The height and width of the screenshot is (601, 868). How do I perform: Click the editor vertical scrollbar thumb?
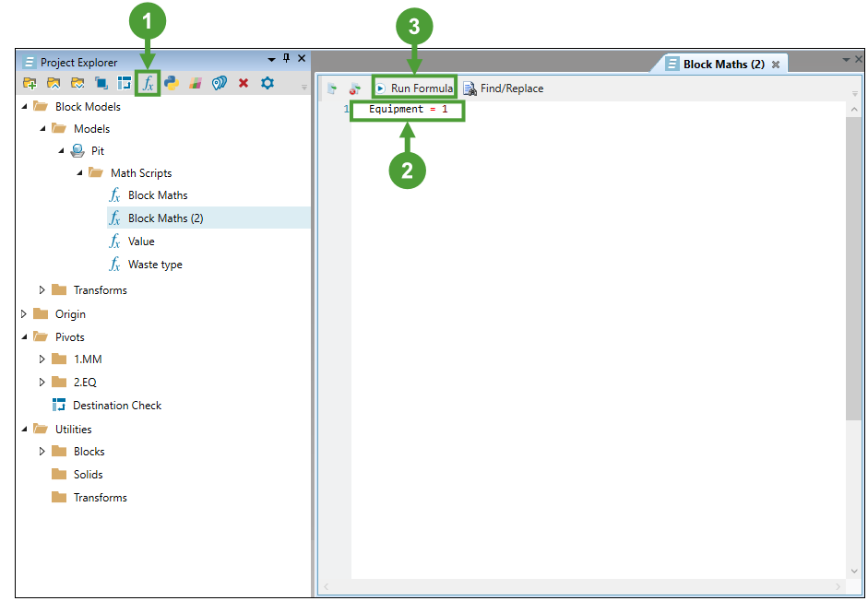click(853, 268)
